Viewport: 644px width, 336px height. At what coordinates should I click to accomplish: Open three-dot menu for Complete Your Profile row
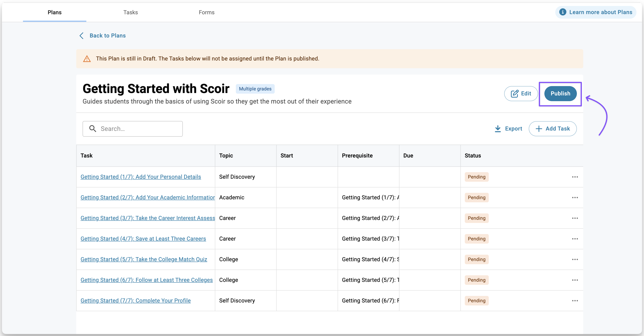[575, 301]
